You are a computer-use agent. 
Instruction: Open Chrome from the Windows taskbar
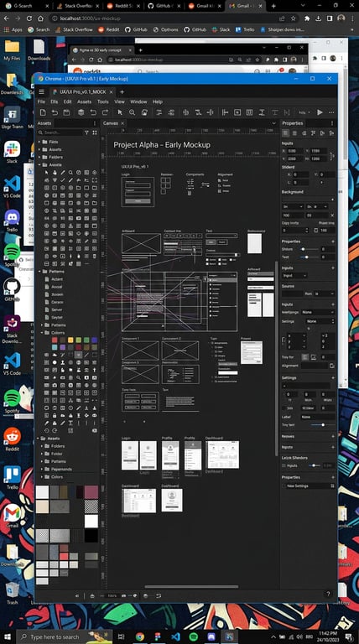(139, 636)
